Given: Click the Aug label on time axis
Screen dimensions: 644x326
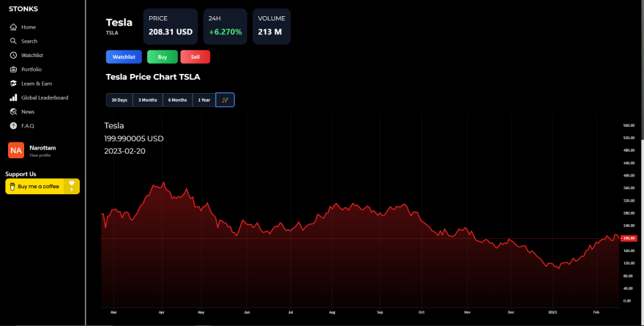Looking at the screenshot, I should pyautogui.click(x=332, y=312).
